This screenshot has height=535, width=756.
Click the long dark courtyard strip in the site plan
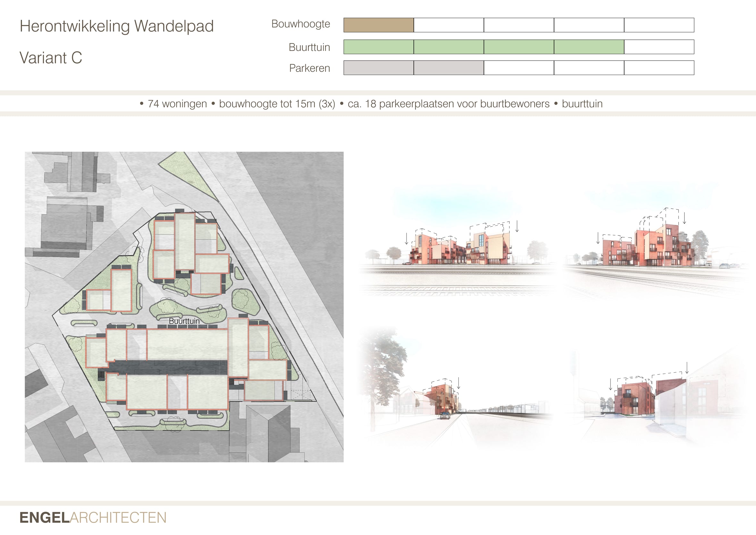pyautogui.click(x=168, y=367)
